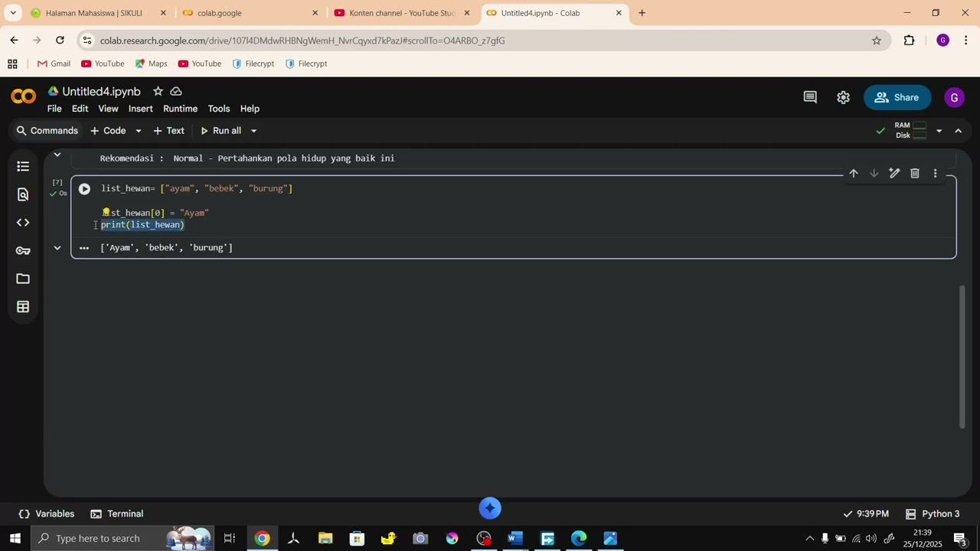Go to Colab home logo

point(23,96)
